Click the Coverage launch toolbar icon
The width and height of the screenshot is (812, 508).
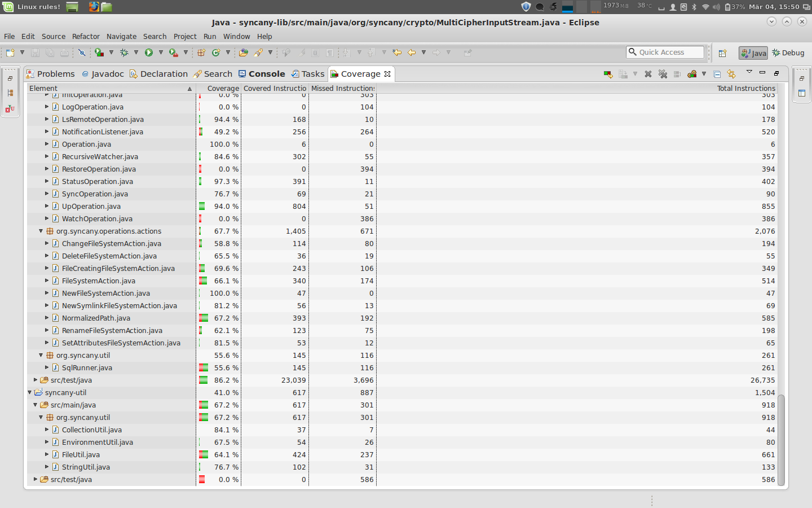tap(99, 52)
